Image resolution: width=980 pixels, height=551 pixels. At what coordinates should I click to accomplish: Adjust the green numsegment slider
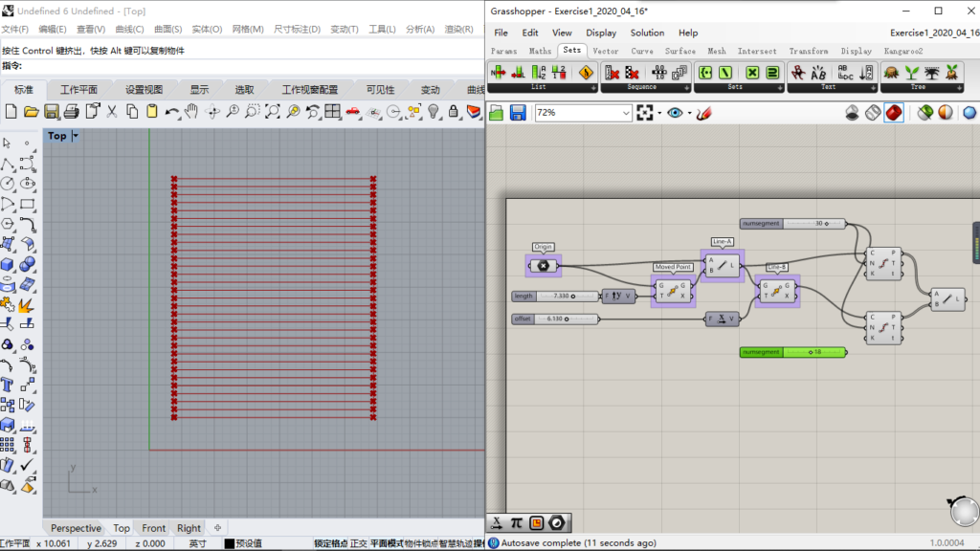[792, 352]
